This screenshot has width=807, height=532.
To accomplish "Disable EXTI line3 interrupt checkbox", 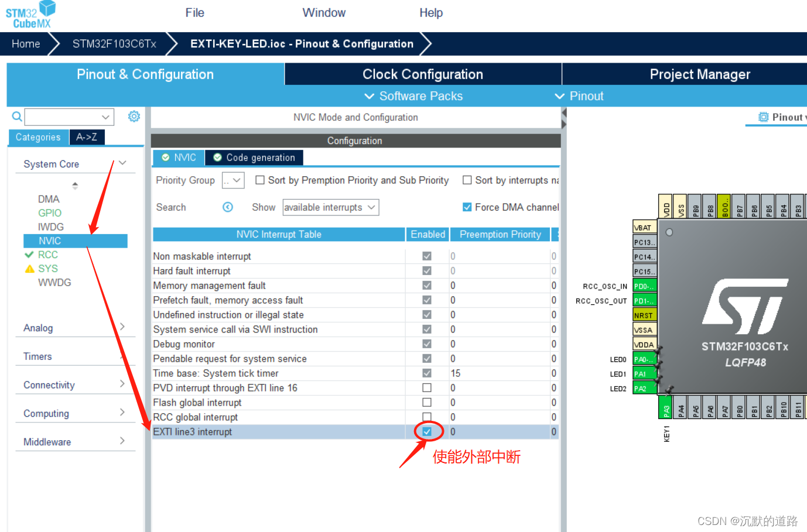I will pyautogui.click(x=427, y=432).
